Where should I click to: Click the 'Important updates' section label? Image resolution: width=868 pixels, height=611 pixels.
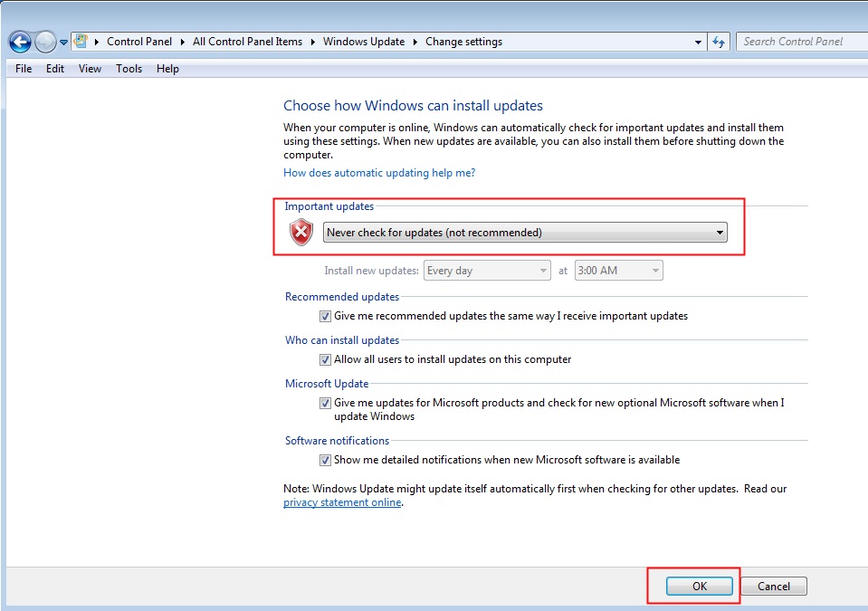pos(329,206)
